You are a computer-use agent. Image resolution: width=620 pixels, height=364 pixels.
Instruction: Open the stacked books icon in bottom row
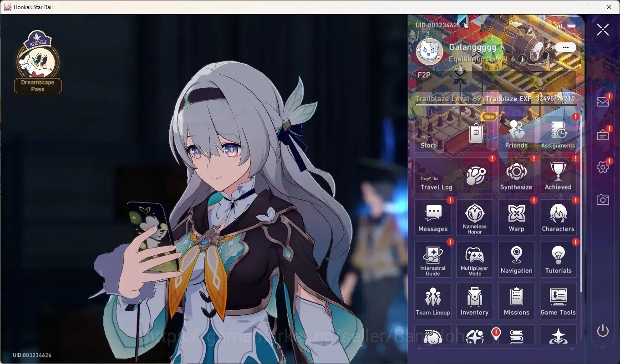tap(516, 336)
